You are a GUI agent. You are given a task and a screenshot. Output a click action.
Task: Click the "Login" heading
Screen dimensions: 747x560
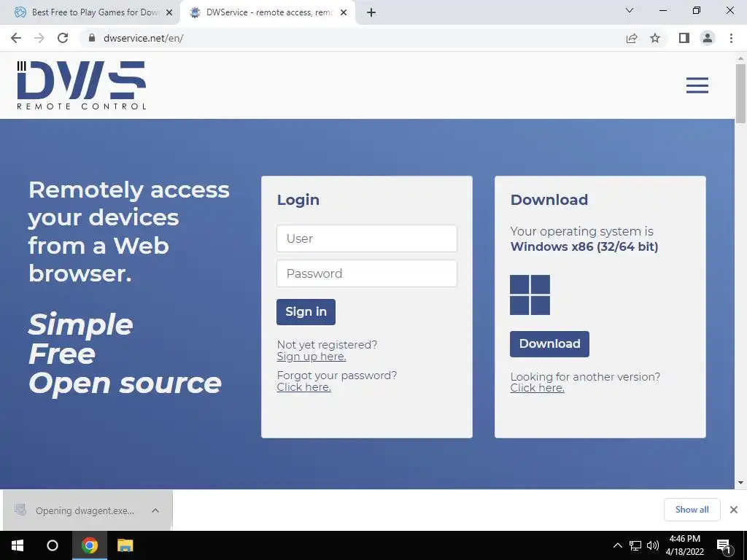tap(298, 200)
